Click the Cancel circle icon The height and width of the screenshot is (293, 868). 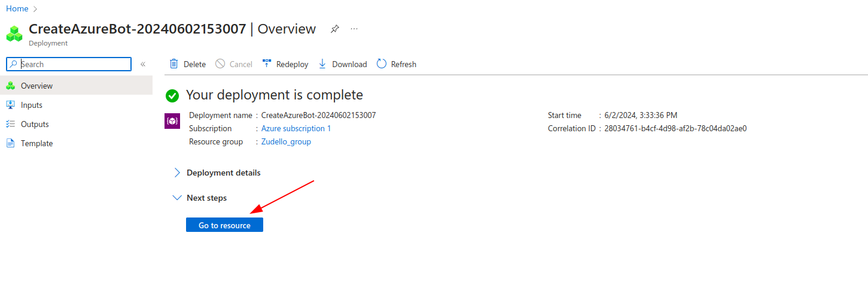click(220, 64)
